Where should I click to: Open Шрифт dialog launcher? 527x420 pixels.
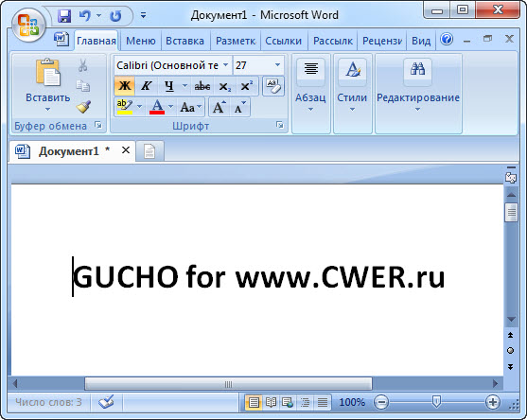[279, 125]
